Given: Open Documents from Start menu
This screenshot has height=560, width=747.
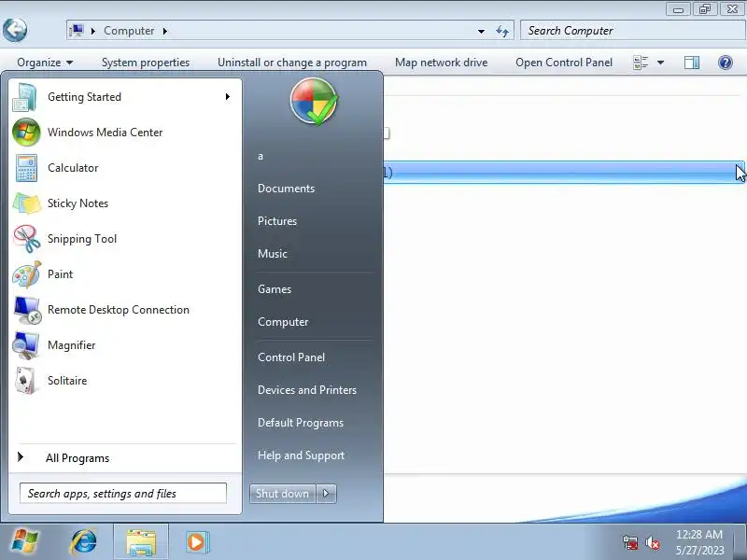Looking at the screenshot, I should [x=286, y=189].
